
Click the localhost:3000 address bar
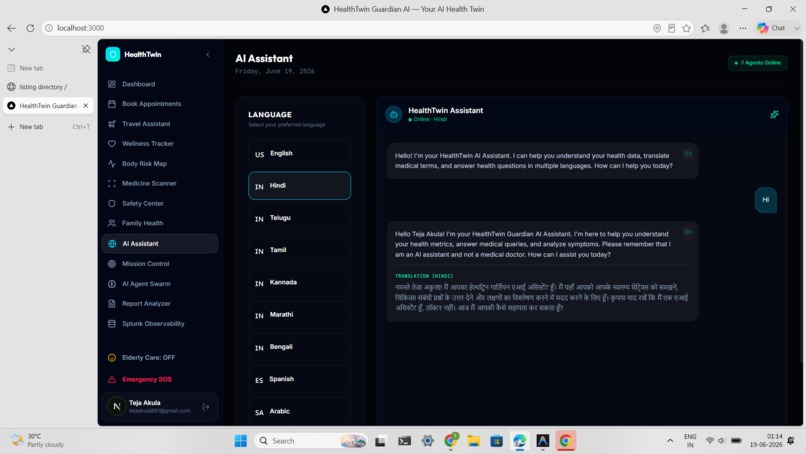344,28
